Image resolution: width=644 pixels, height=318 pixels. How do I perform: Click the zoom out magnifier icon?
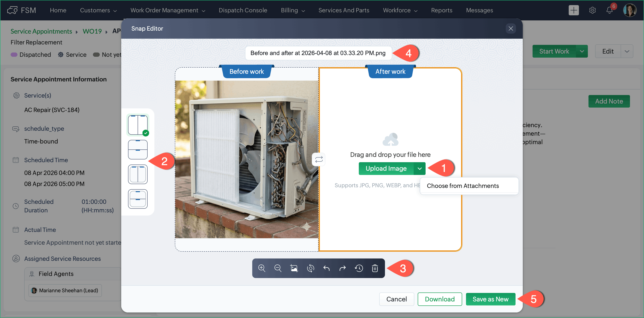point(278,268)
